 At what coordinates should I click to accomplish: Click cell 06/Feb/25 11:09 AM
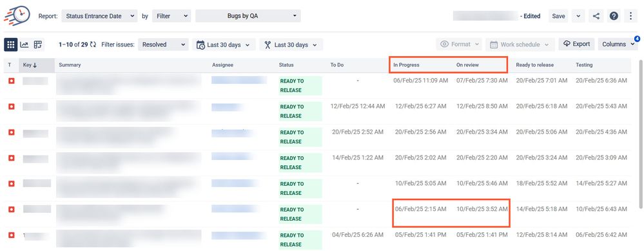(x=420, y=81)
